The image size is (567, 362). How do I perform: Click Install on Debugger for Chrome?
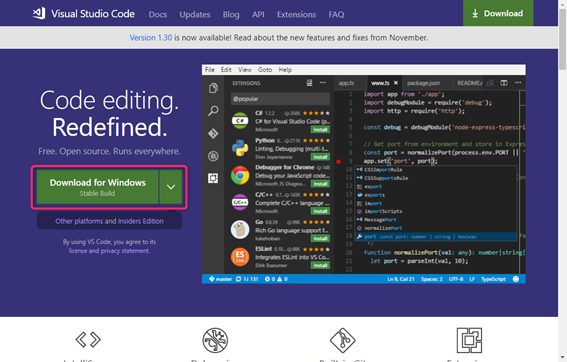[320, 184]
